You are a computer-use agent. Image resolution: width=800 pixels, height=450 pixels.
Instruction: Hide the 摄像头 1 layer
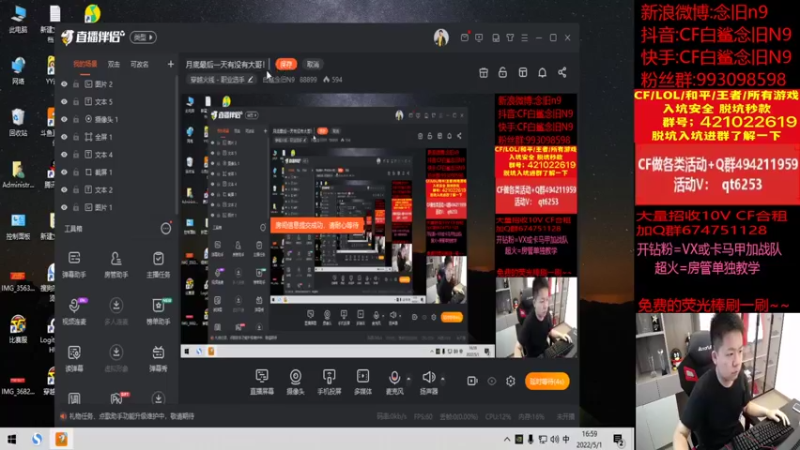click(64, 119)
